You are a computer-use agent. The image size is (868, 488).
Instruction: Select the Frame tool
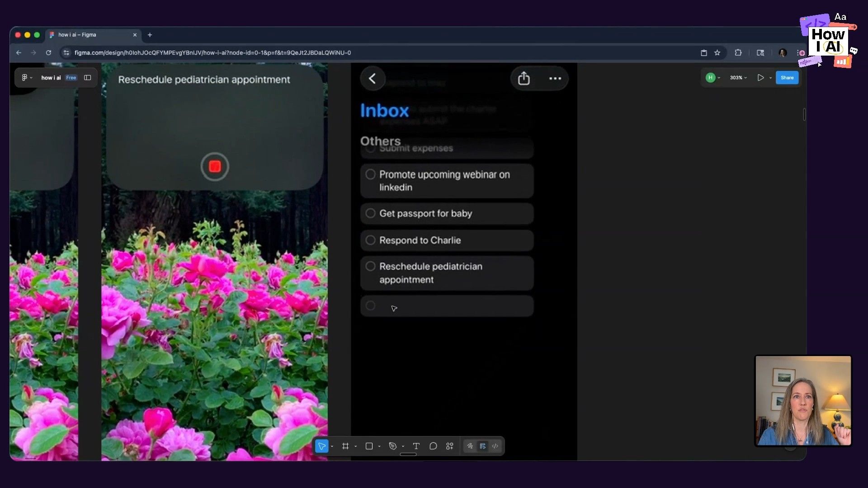(345, 446)
